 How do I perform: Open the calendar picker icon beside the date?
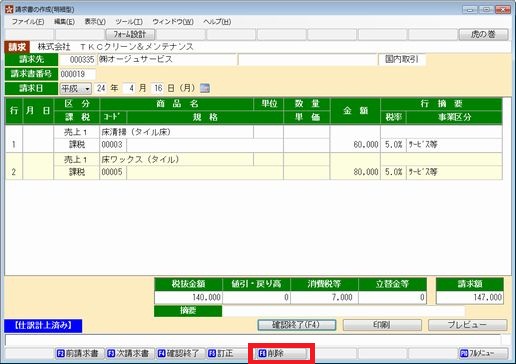[205, 88]
